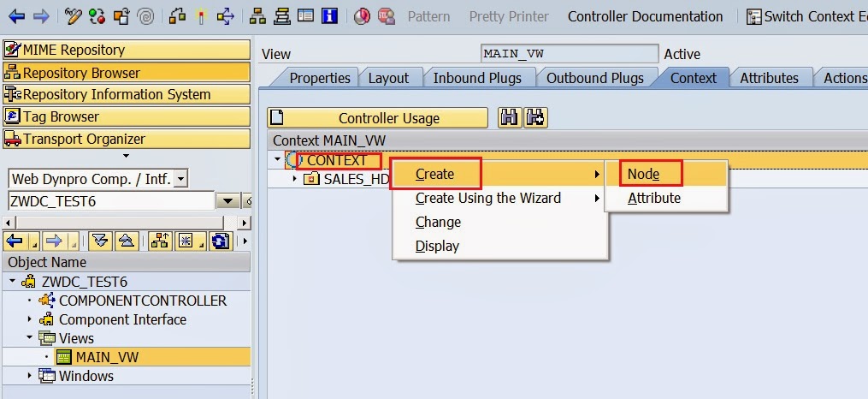Click the favorites star icon
The height and width of the screenshot is (399, 868).
pos(186,241)
